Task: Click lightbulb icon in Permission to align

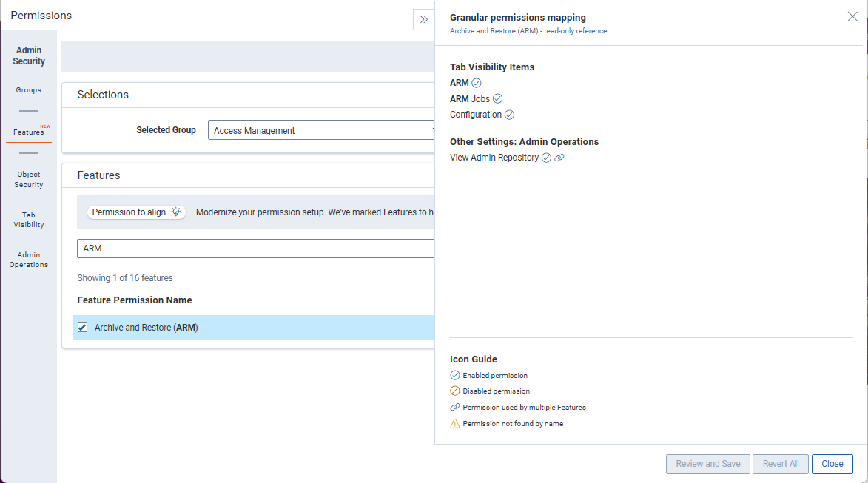Action: click(x=176, y=212)
